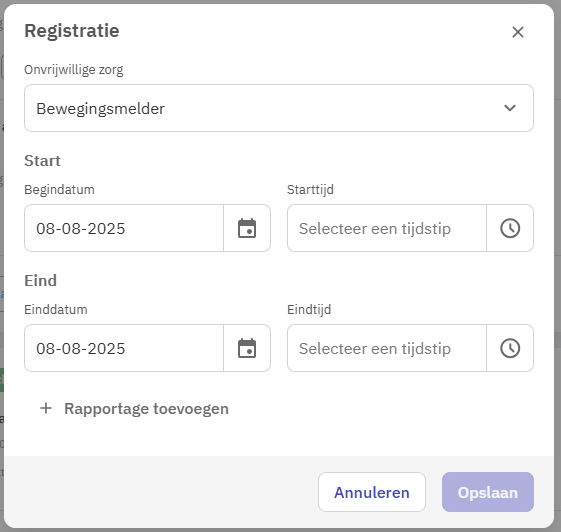Click the Onvrijwillige zorg field label
This screenshot has height=532, width=561.
[x=74, y=69]
